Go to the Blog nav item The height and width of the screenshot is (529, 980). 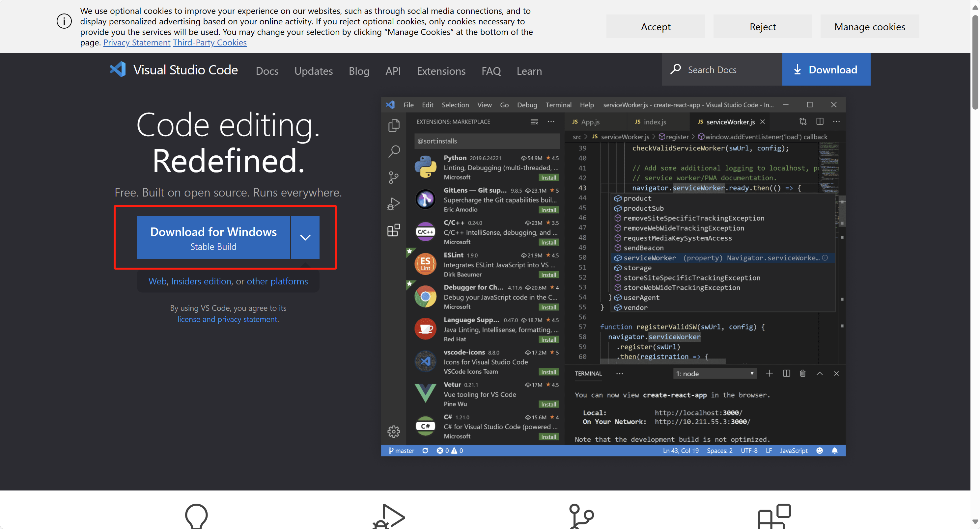pyautogui.click(x=359, y=71)
